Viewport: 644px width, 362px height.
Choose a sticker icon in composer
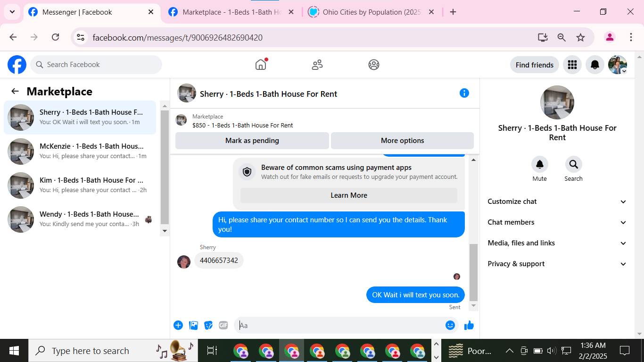click(x=208, y=325)
